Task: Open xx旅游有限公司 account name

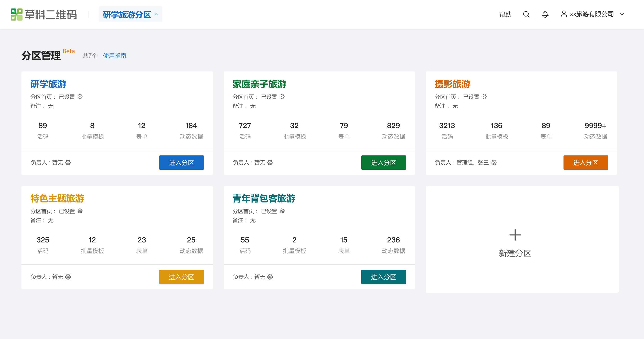Action: (x=592, y=14)
